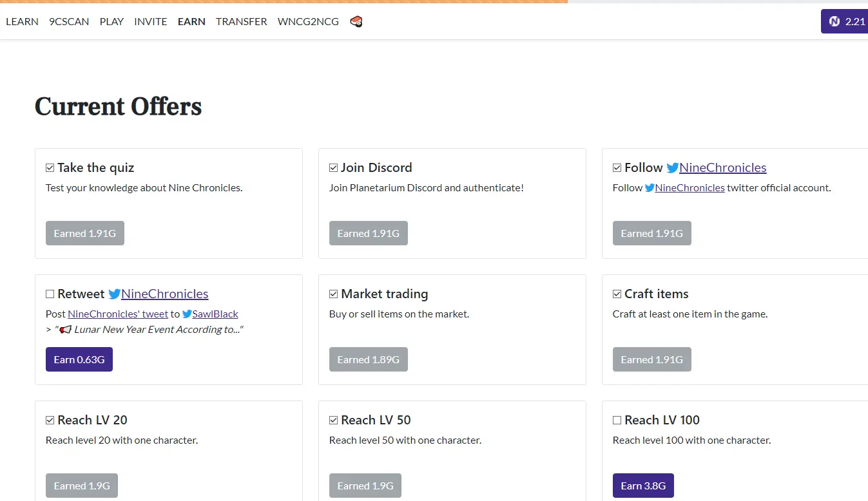The image size is (868, 501).
Task: Click Earned 1.91G in Craft items card
Action: [x=652, y=359]
